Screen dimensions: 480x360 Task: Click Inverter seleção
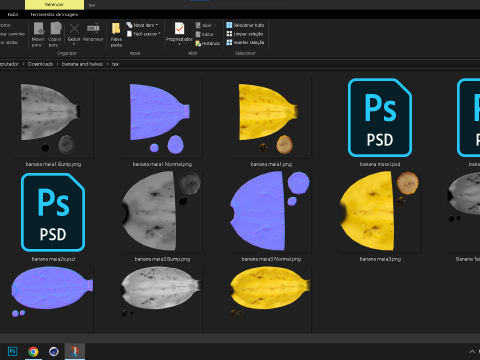[245, 42]
